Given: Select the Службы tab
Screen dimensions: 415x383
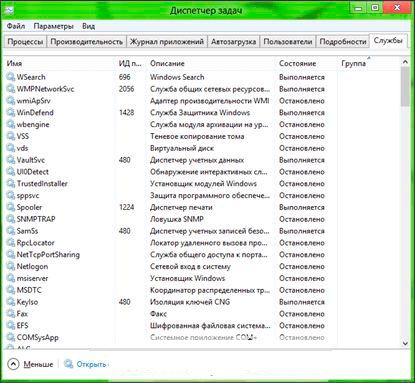Looking at the screenshot, I should 388,41.
